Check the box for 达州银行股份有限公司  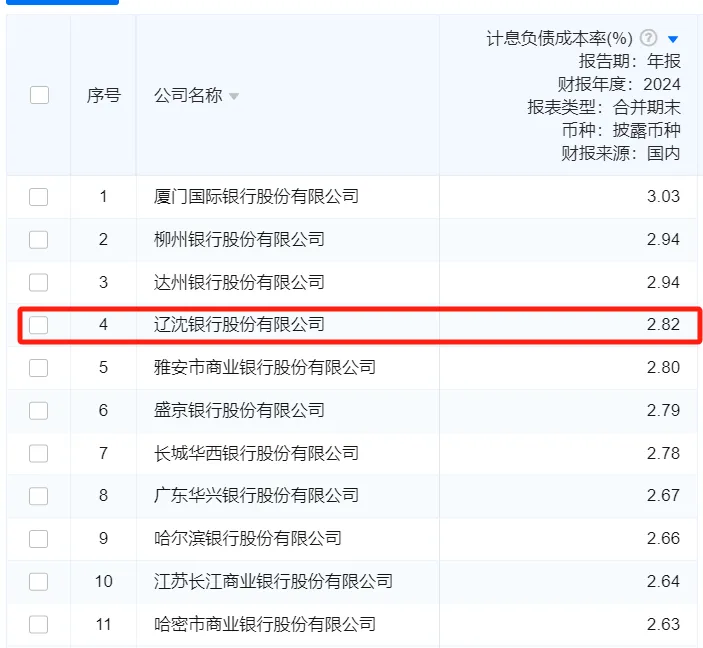39,283
